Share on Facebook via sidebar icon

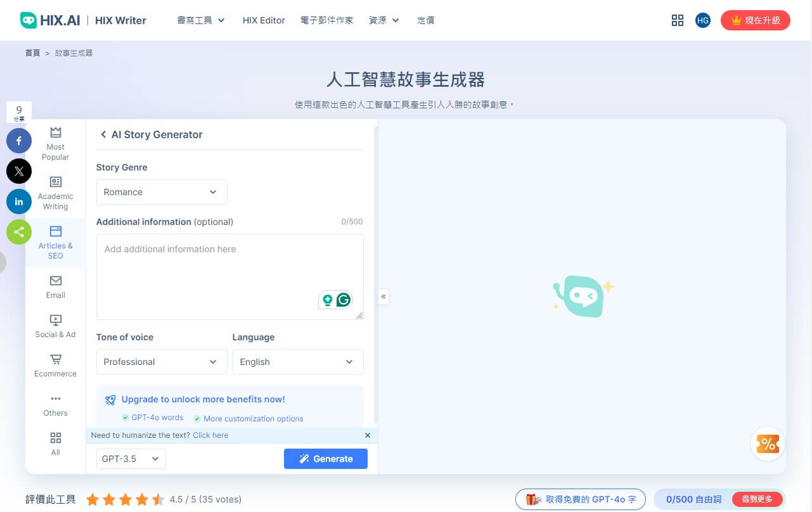[19, 141]
